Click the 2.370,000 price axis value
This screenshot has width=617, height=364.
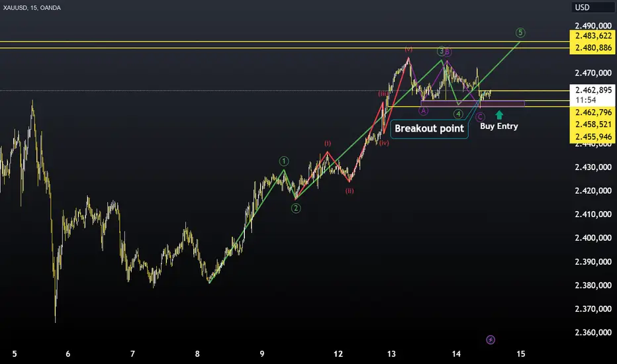(593, 309)
